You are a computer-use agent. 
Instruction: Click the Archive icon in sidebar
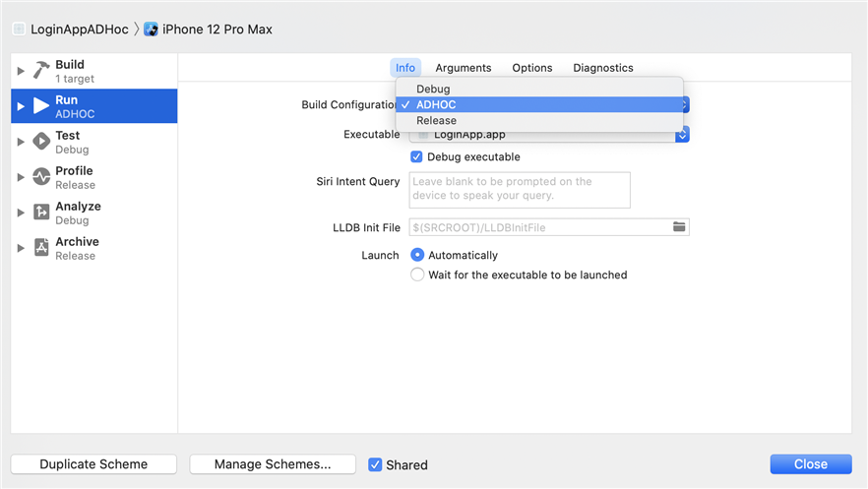[41, 247]
